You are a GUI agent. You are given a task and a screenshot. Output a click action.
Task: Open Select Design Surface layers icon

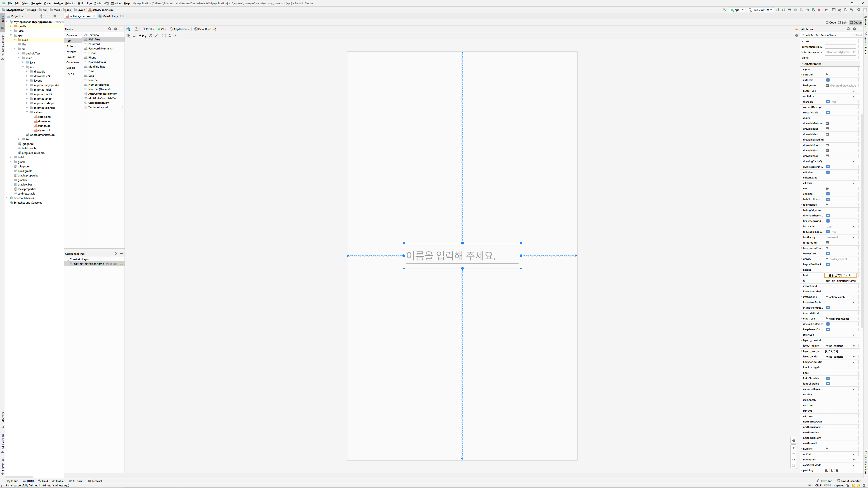128,29
